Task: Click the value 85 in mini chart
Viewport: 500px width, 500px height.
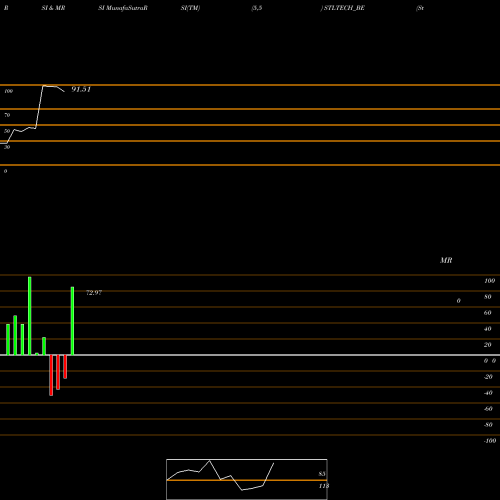Action: 322,474
